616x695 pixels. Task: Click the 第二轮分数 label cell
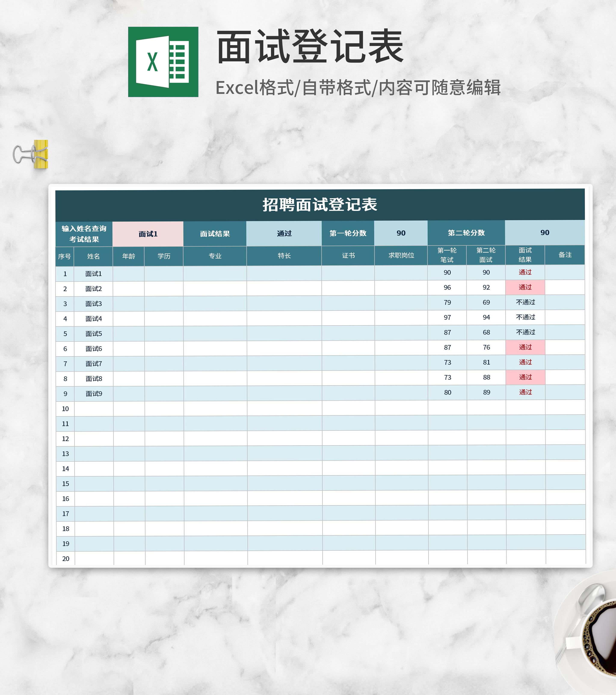point(466,233)
